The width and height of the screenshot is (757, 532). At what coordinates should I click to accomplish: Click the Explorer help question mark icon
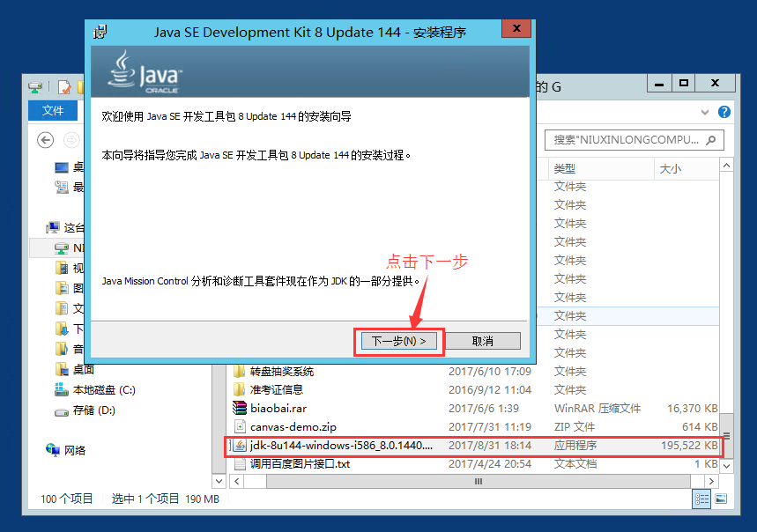(x=724, y=112)
